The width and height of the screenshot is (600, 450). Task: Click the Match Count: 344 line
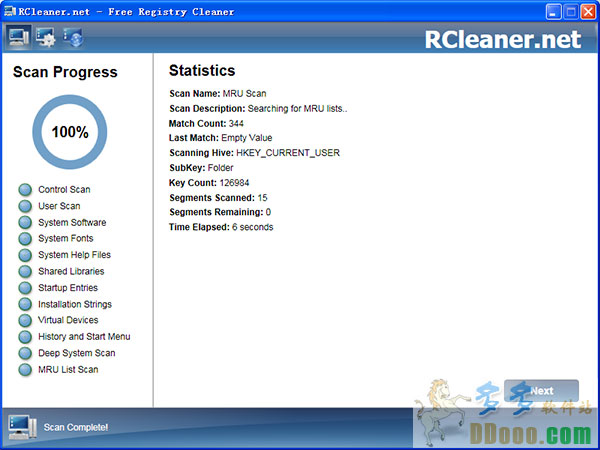206,124
